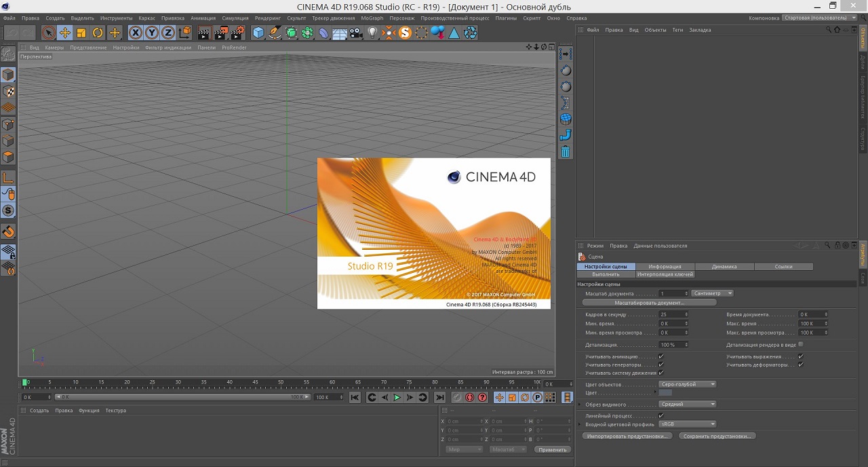Viewport: 868px width, 467px height.
Task: Click 'Сохранить предустановки...' button
Action: (717, 436)
